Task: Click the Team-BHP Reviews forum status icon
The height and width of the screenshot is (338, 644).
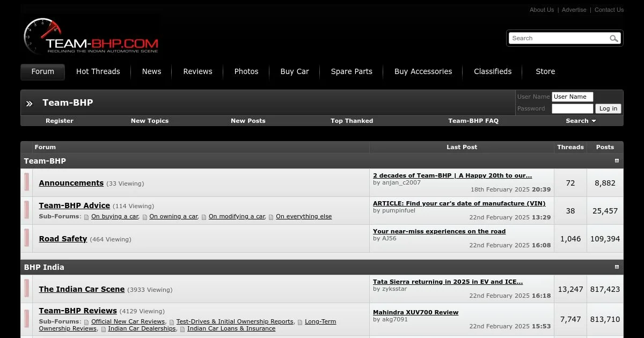Action: (26, 319)
